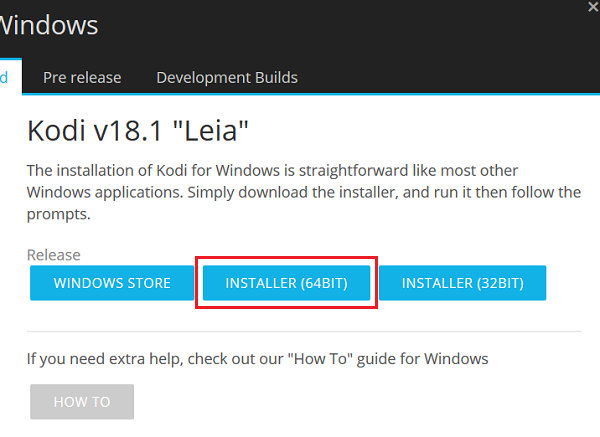Open the Development Builds tab
Image resolution: width=600 pixels, height=437 pixels.
(227, 77)
